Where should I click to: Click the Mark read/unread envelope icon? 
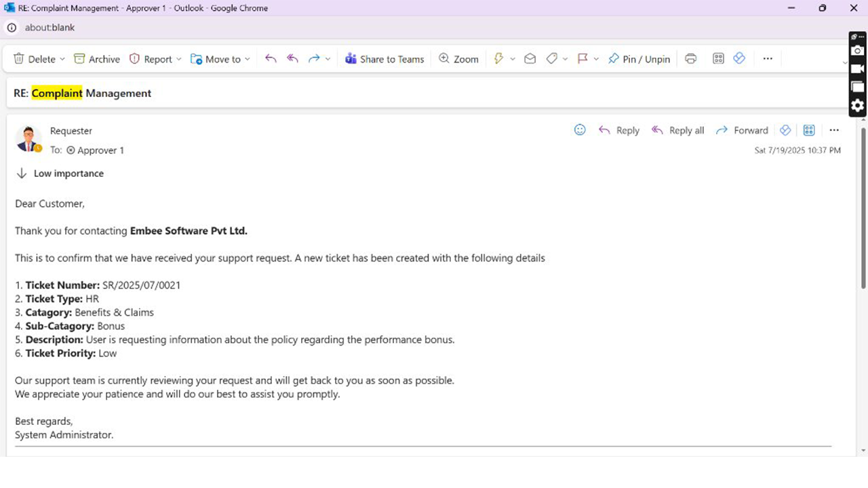tap(530, 59)
